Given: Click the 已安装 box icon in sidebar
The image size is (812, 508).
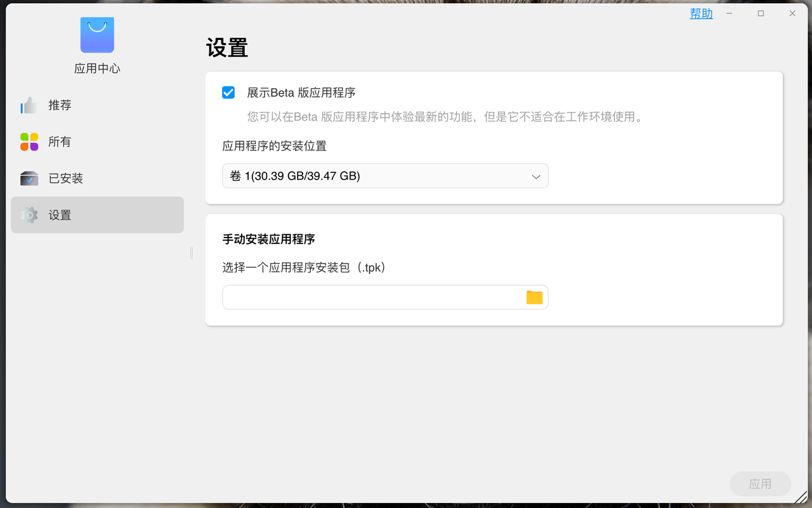Looking at the screenshot, I should click(x=29, y=178).
